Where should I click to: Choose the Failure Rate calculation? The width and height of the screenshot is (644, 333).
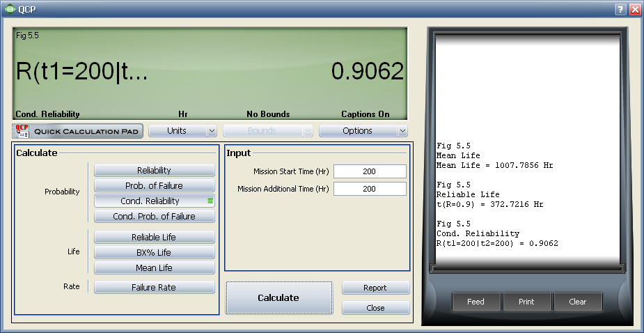tap(155, 287)
